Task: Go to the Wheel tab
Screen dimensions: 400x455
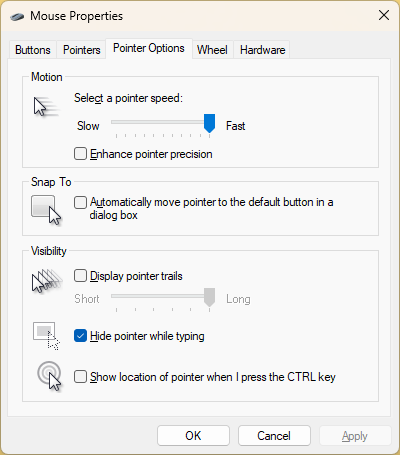Action: point(212,50)
